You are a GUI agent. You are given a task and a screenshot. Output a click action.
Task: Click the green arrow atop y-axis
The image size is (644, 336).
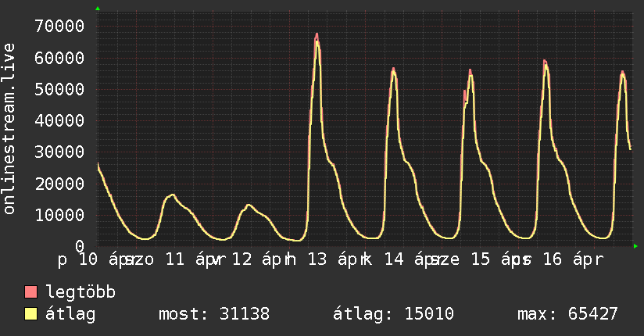tap(98, 9)
